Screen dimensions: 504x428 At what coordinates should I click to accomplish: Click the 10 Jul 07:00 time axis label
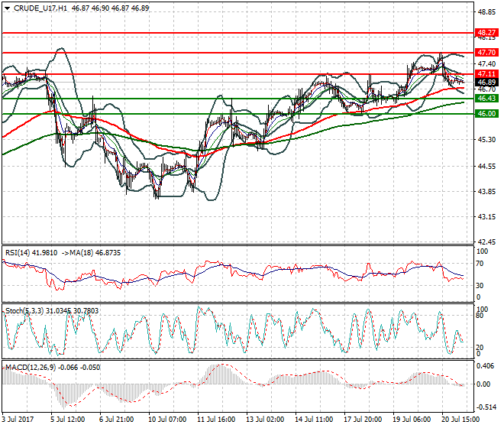coord(167,420)
